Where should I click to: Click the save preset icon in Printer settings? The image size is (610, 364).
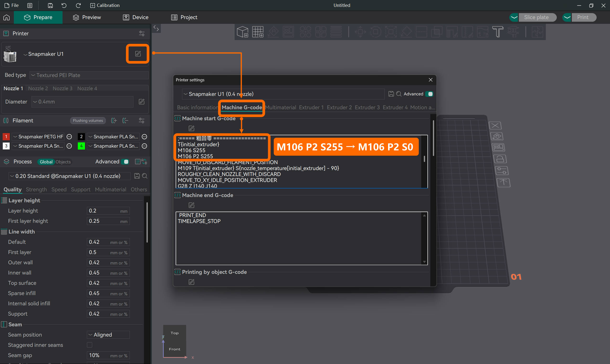[391, 94]
